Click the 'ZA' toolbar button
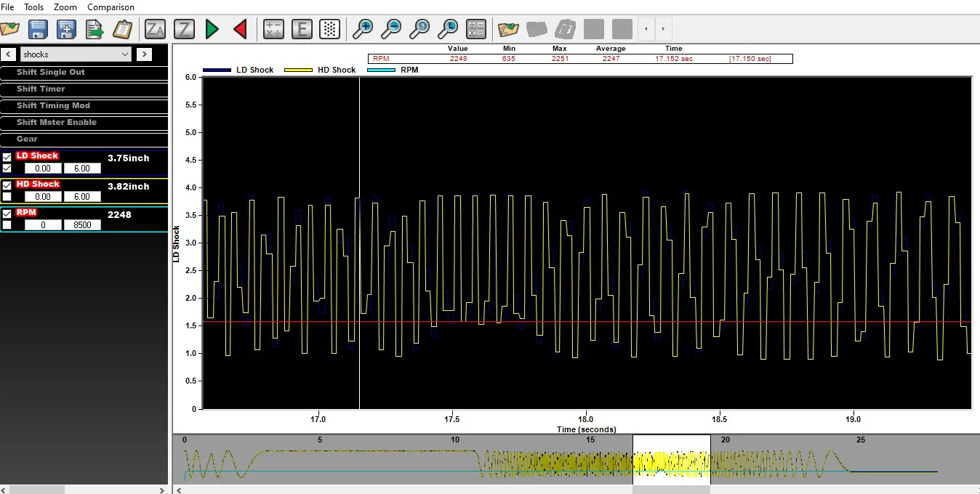 156,29
